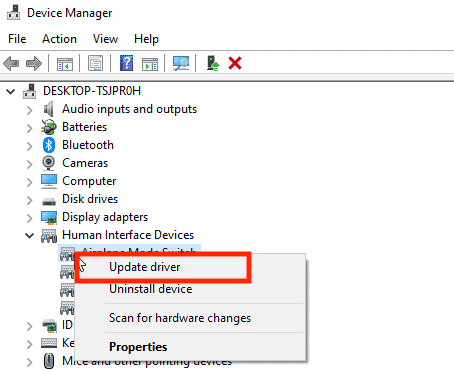The image size is (454, 371).
Task: Click the update driver green arrow icon
Action: (x=213, y=63)
